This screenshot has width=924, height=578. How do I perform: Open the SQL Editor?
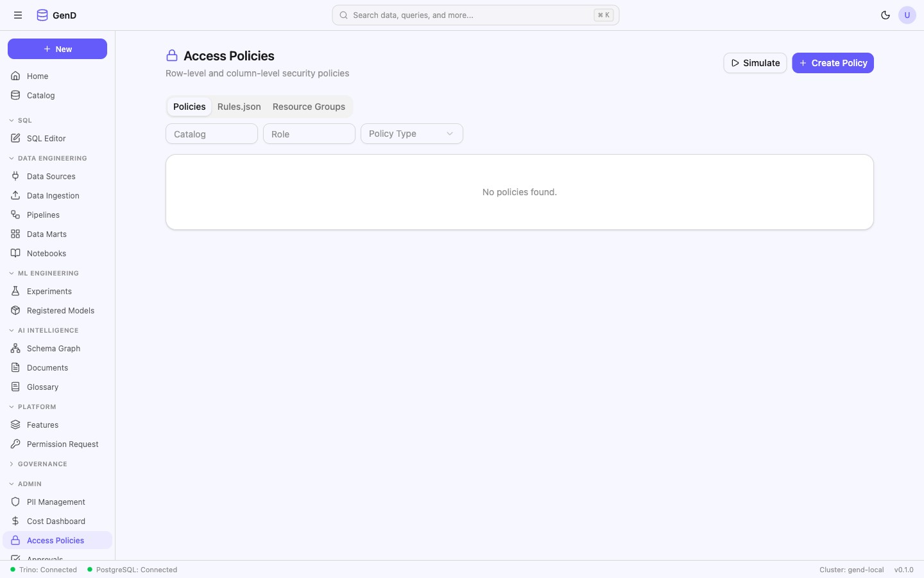[x=46, y=138]
